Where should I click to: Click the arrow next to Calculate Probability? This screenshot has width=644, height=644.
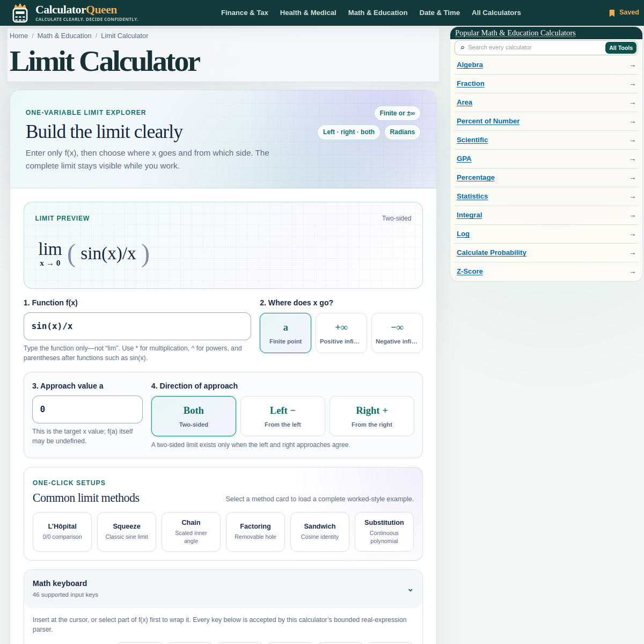[x=632, y=253]
